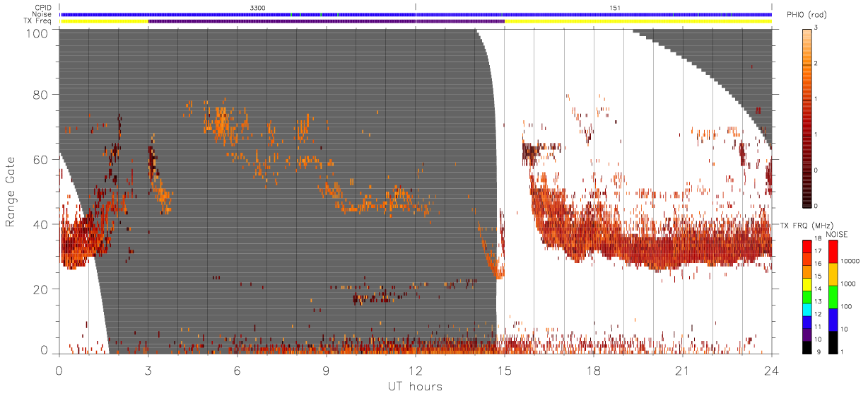868x401 pixels.
Task: Click the green NOISE swatch for 100–1000
Action: tap(833, 296)
